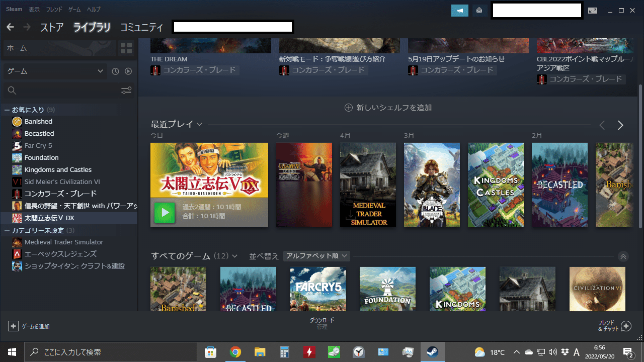644x362 pixels.
Task: Open ダウンロード 管理 link
Action: pos(322,323)
